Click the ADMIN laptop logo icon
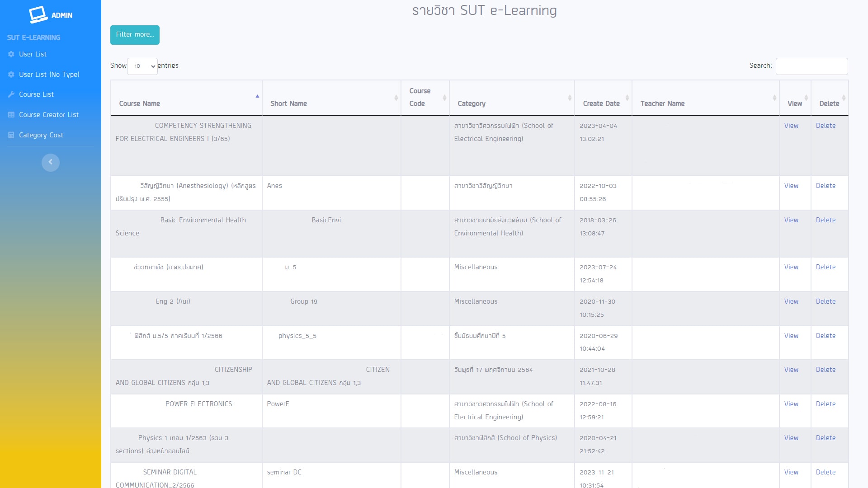The image size is (868, 488). tap(38, 14)
